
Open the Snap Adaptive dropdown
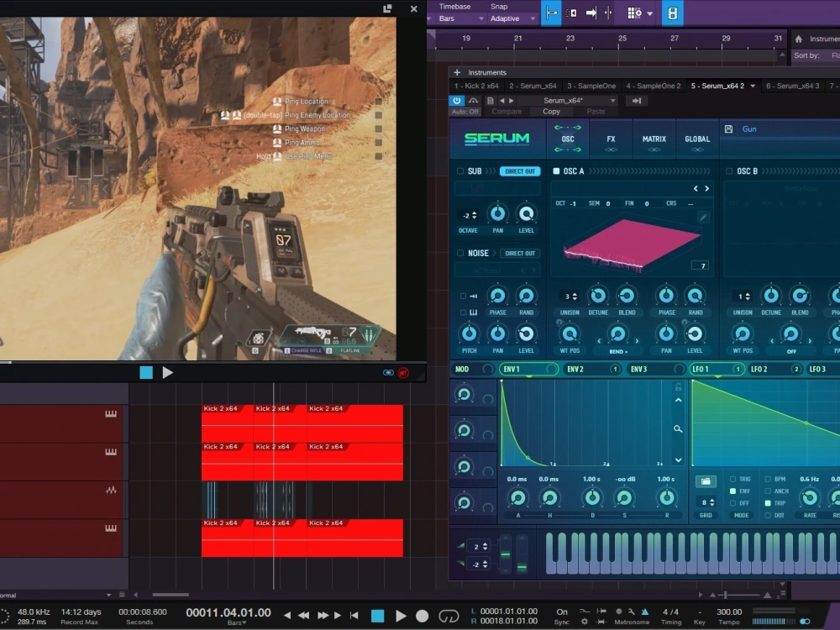[512, 18]
